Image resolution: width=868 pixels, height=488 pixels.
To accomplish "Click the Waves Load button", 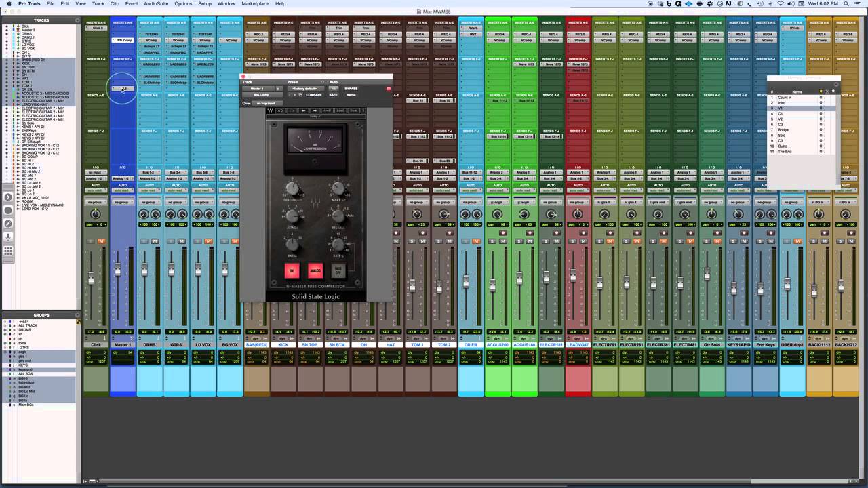I will 340,110.
